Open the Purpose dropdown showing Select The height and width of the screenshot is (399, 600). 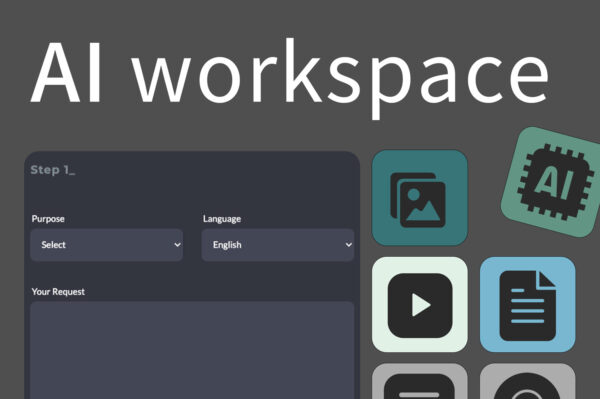point(107,245)
